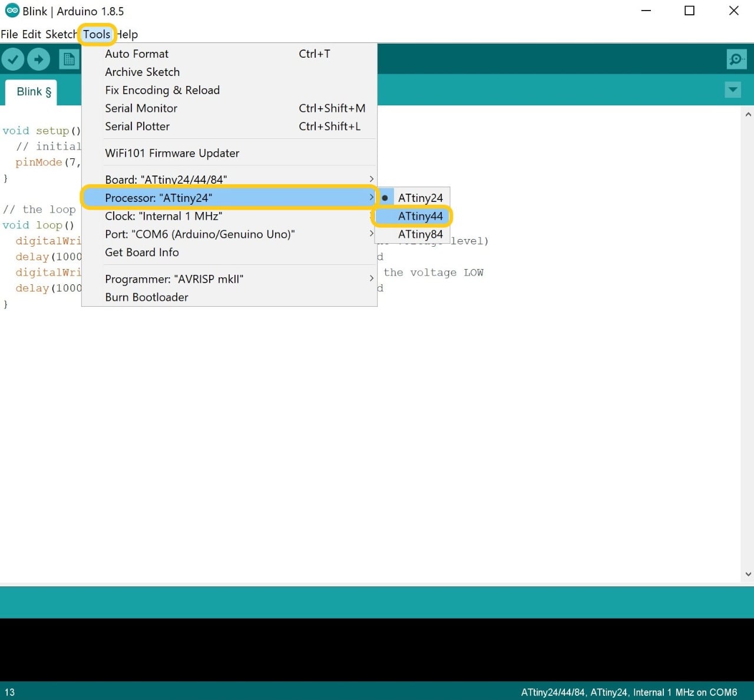Click editor scrollbar up arrow
Viewport: 754px width, 700px height.
point(748,115)
